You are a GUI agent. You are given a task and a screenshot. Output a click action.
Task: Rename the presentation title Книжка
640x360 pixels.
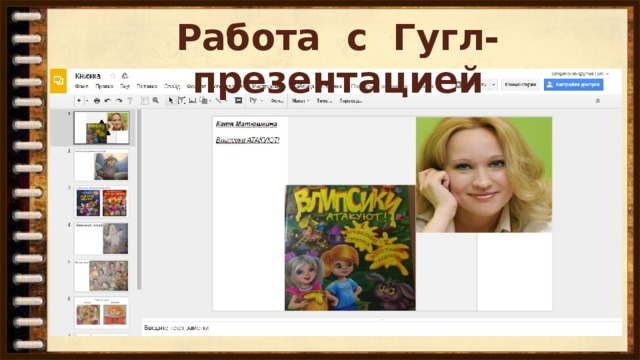[x=88, y=76]
